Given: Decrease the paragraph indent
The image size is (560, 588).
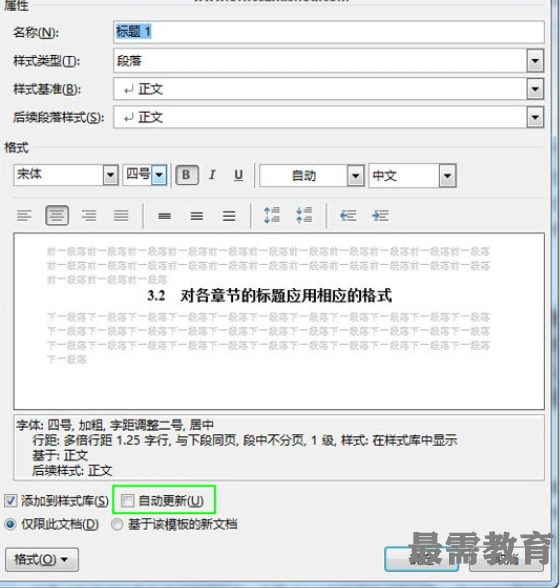Looking at the screenshot, I should (x=348, y=216).
